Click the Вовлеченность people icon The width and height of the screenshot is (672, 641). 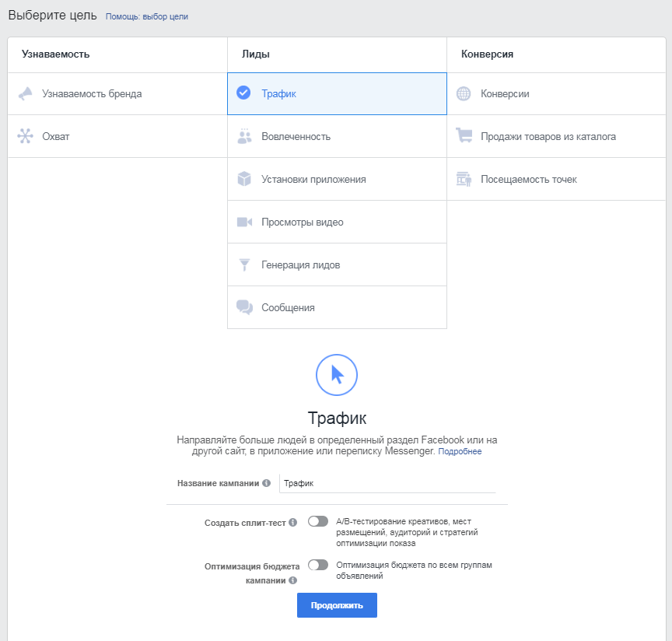[244, 136]
